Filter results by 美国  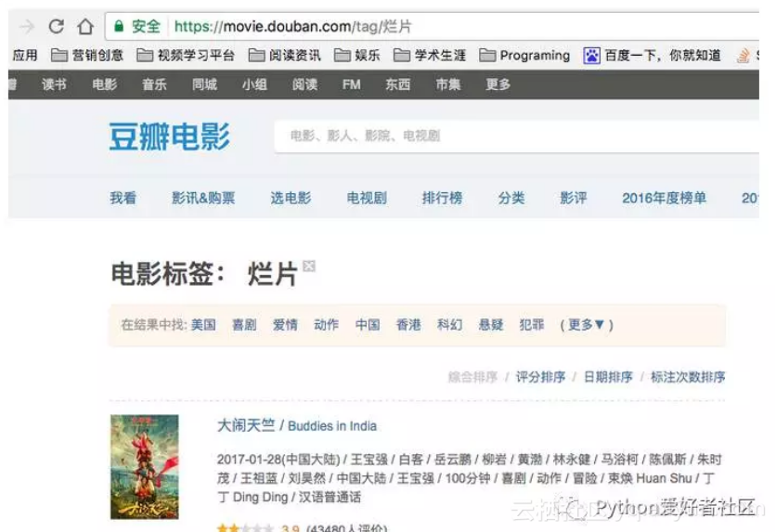(203, 325)
